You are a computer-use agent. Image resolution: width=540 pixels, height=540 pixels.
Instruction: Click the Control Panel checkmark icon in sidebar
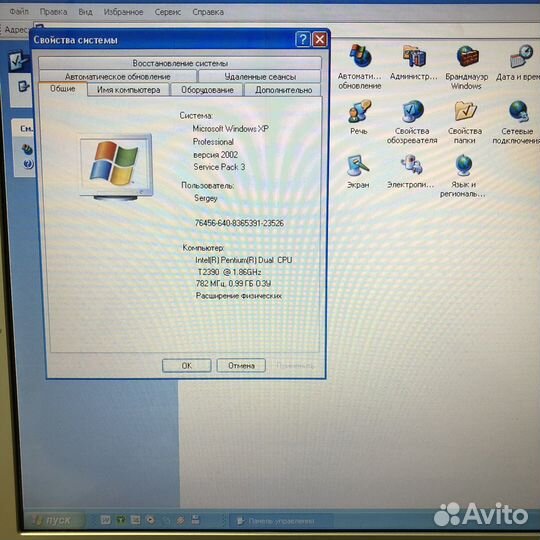pyautogui.click(x=18, y=61)
